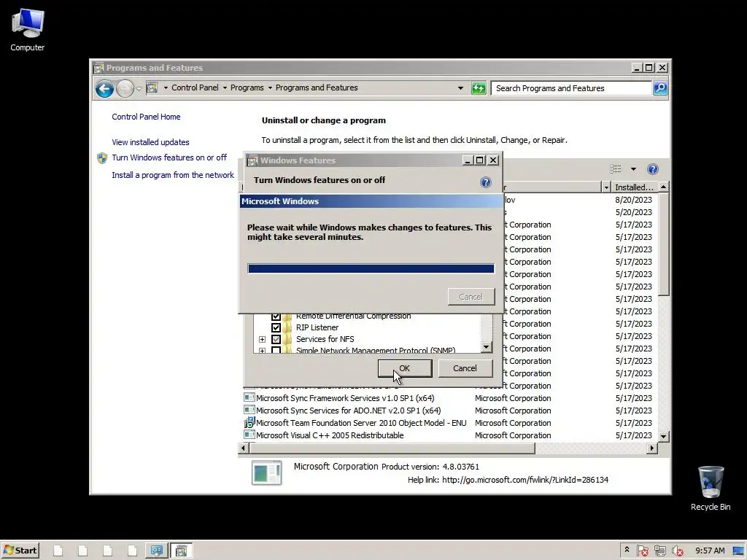Toggle the Services for NFS checkbox
This screenshot has height=560, width=747.
click(276, 339)
